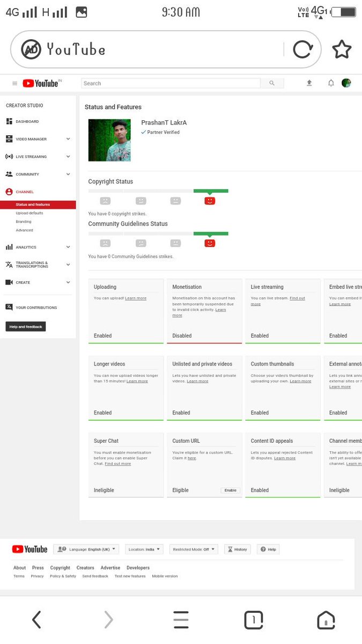This screenshot has height=644, width=362.
Task: Open the hamburger guide menu icon
Action: [x=14, y=83]
